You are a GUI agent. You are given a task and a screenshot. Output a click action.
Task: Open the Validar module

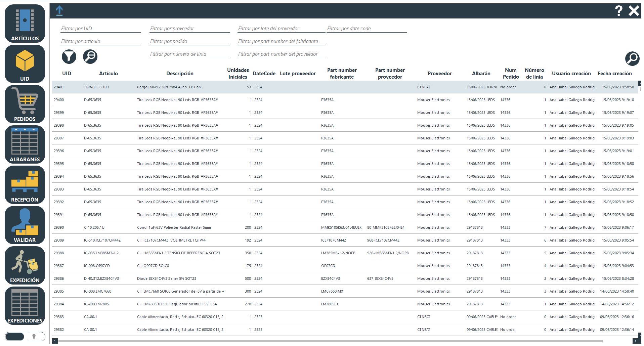coord(25,225)
